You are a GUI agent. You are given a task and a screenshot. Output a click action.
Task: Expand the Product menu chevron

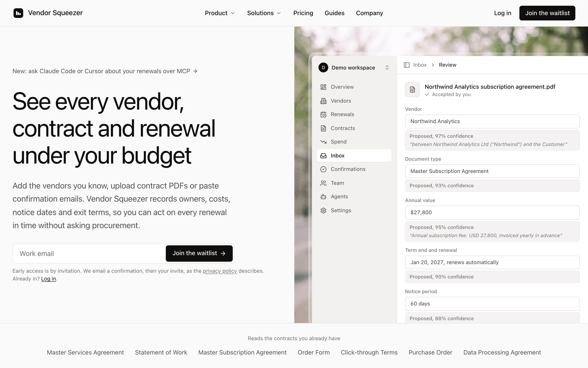(233, 13)
